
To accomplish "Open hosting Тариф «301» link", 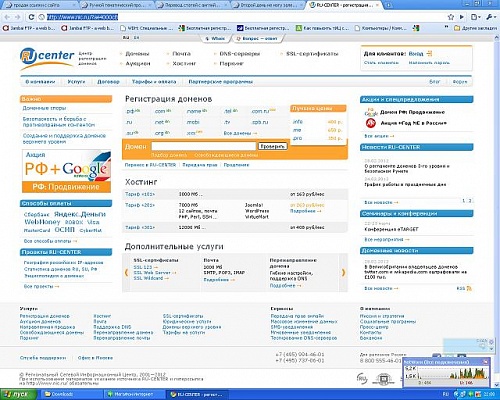I will 140,227.
